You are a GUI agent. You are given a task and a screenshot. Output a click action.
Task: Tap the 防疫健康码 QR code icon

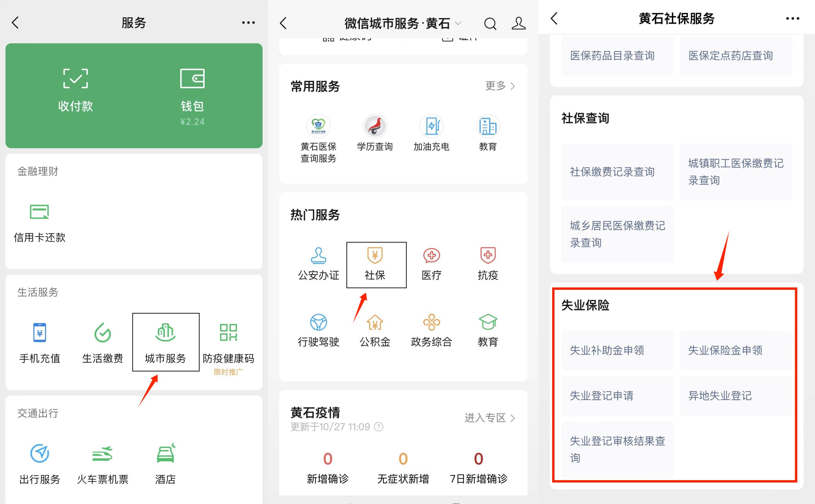[x=228, y=333]
